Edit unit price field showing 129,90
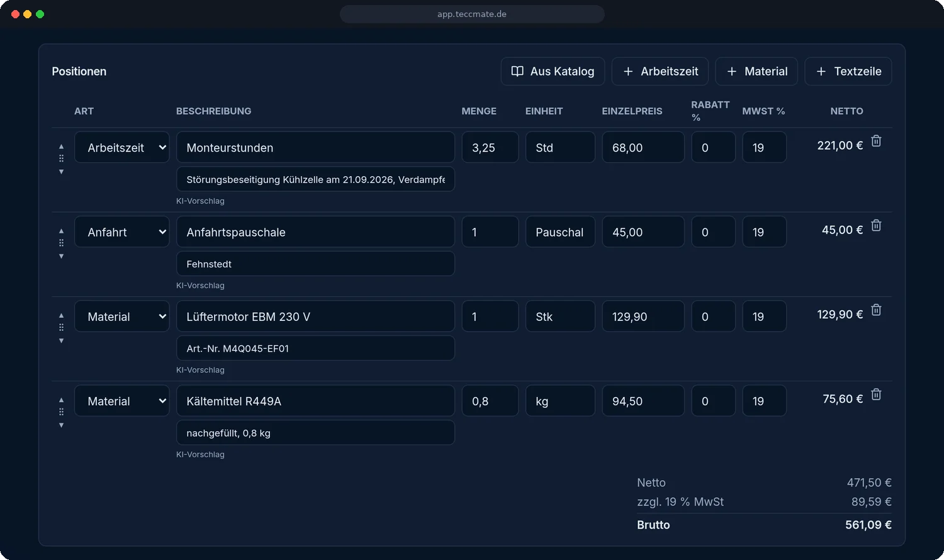 [x=643, y=316]
